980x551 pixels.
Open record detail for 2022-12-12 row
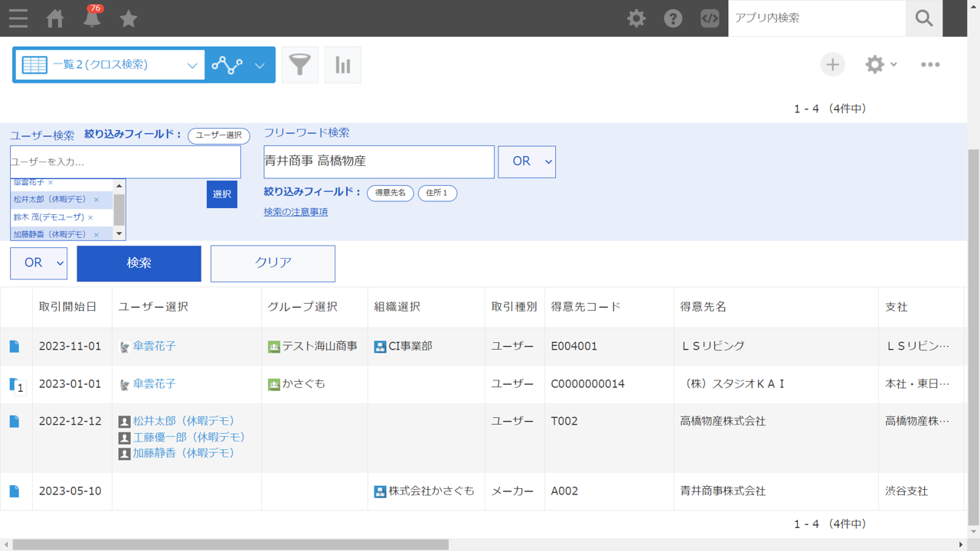(x=15, y=422)
